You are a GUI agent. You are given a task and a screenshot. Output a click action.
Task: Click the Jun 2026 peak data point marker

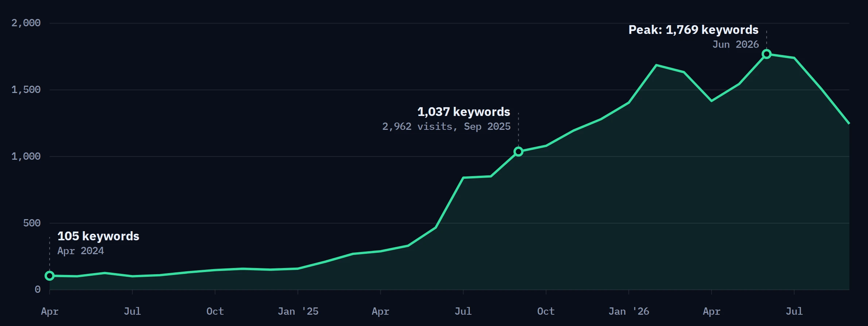767,54
